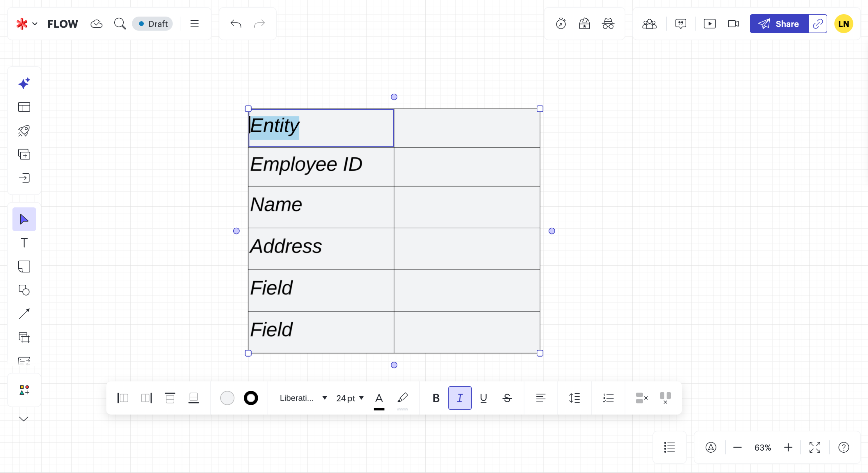This screenshot has height=473, width=868.
Task: Toggle underline formatting
Action: (x=484, y=398)
